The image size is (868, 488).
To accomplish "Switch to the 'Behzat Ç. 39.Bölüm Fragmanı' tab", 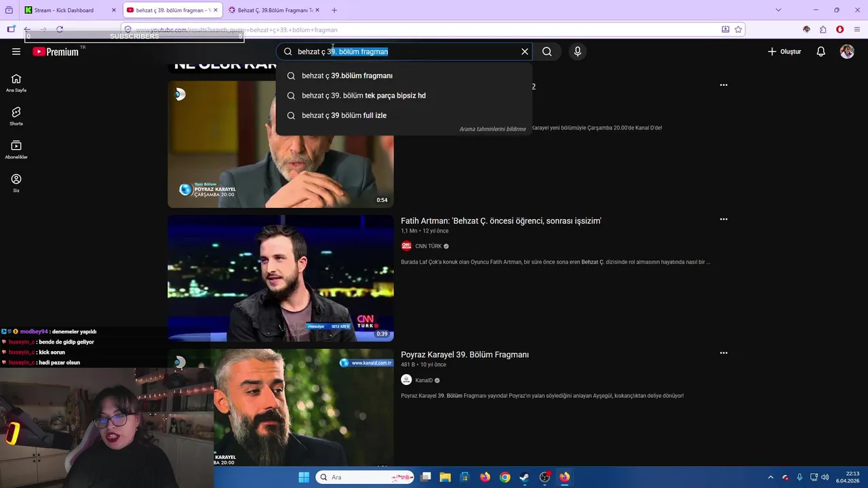I will click(275, 10).
